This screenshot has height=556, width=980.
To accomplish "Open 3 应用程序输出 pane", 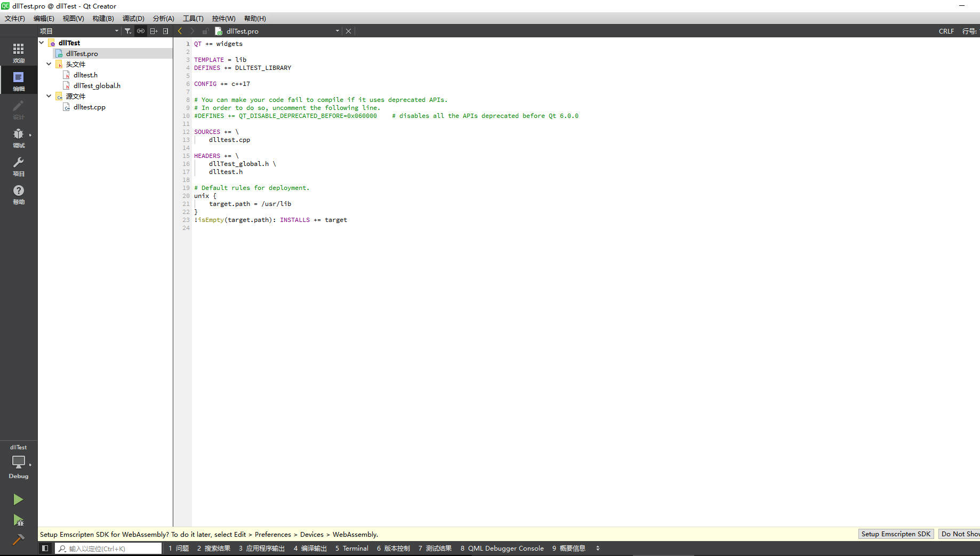I will tap(261, 548).
